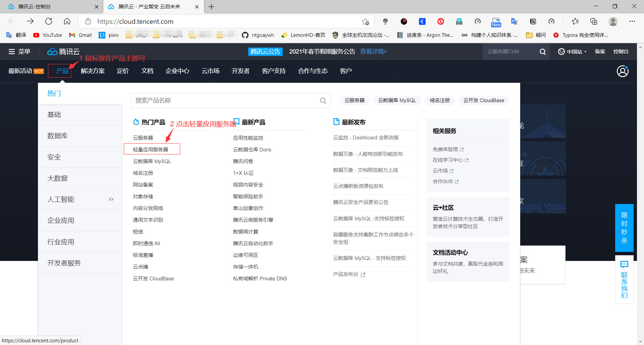Open 域名注册 quick tag
Viewport: 644px width, 345px height.
point(440,100)
